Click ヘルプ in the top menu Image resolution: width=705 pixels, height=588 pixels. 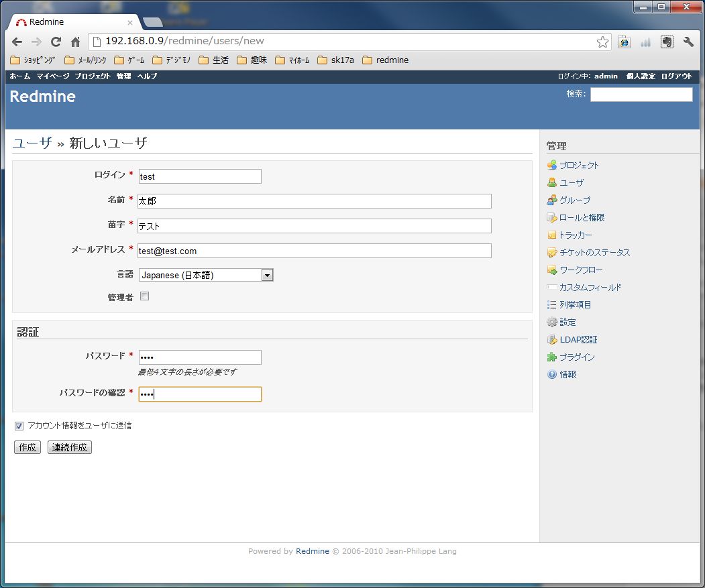tap(147, 76)
